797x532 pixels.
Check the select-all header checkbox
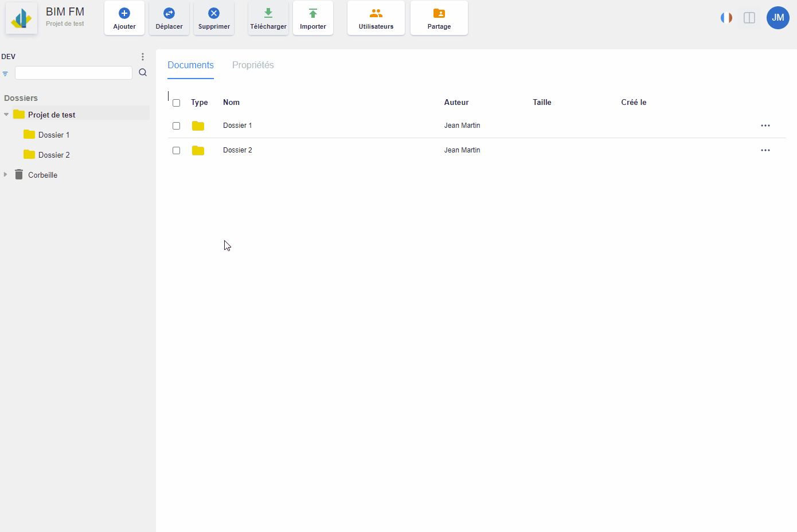pos(177,103)
